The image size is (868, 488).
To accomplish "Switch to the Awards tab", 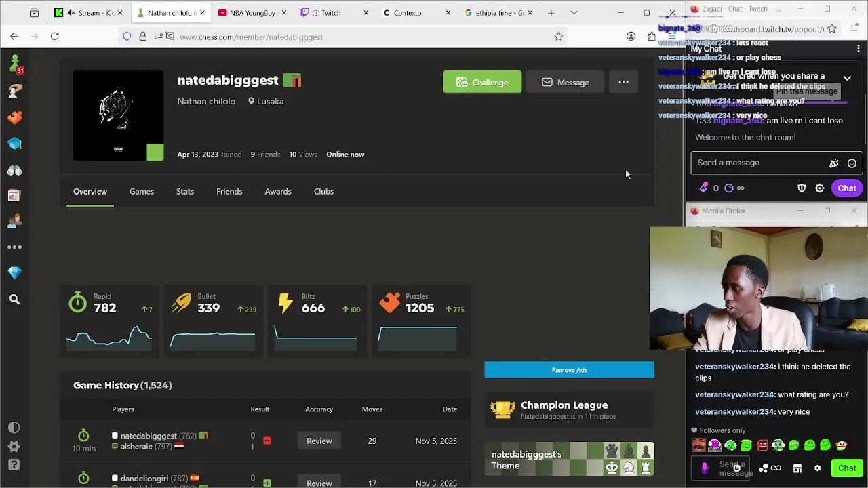I will [278, 191].
